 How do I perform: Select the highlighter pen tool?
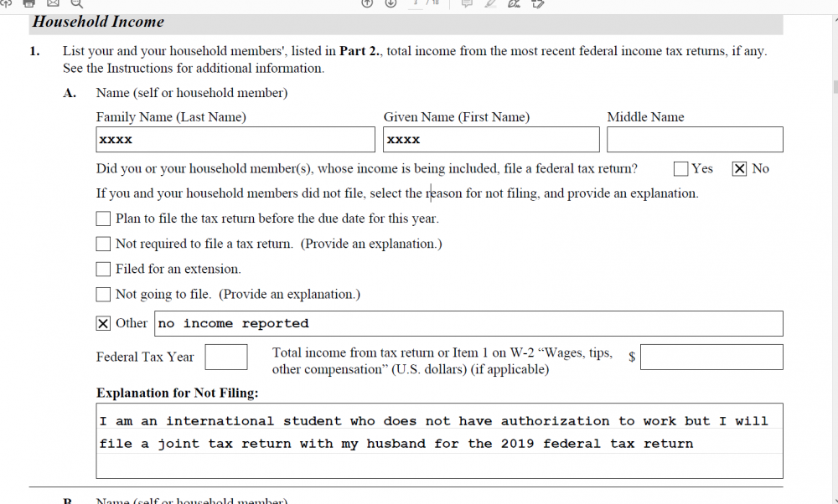(490, 3)
